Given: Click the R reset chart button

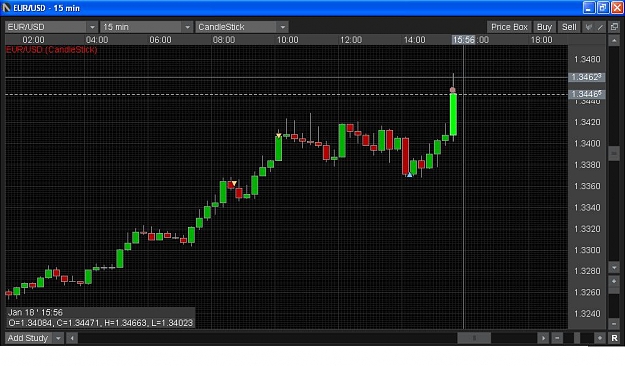Looking at the screenshot, I should [614, 338].
